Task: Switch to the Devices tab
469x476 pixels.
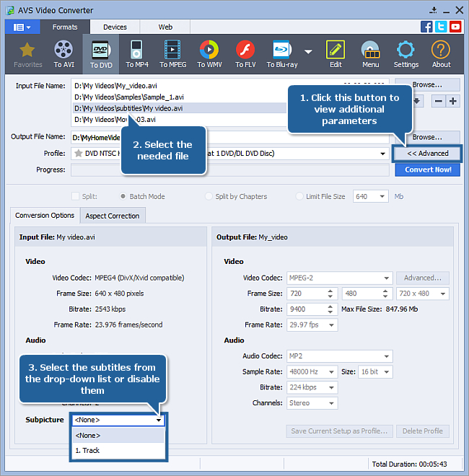Action: 115,27
